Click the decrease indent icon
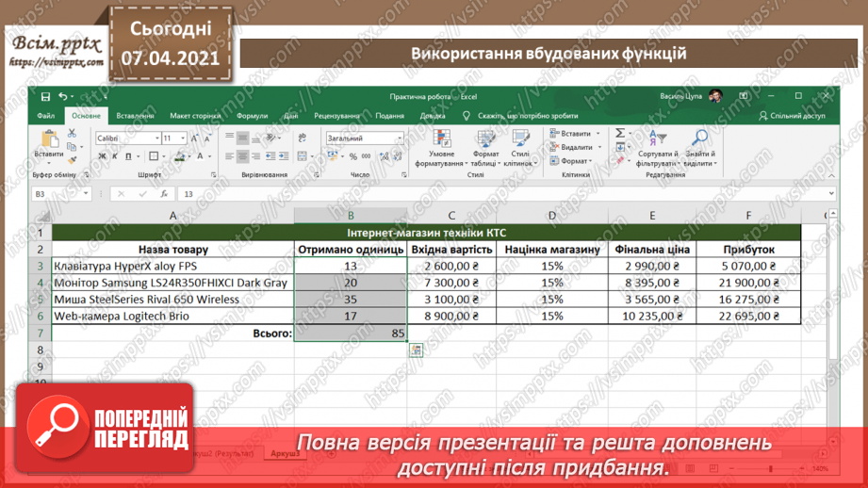 coord(270,156)
